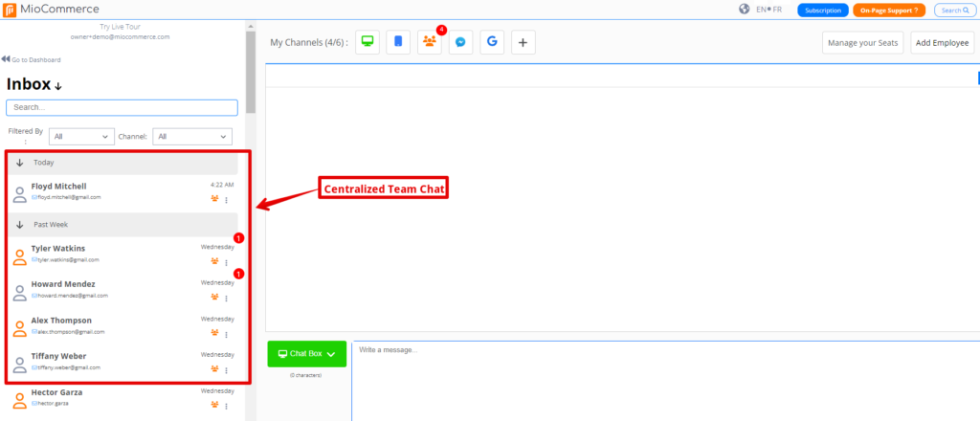This screenshot has width=980, height=421.
Task: Open Floyd Mitchell's three-dot options menu
Action: pos(226,200)
